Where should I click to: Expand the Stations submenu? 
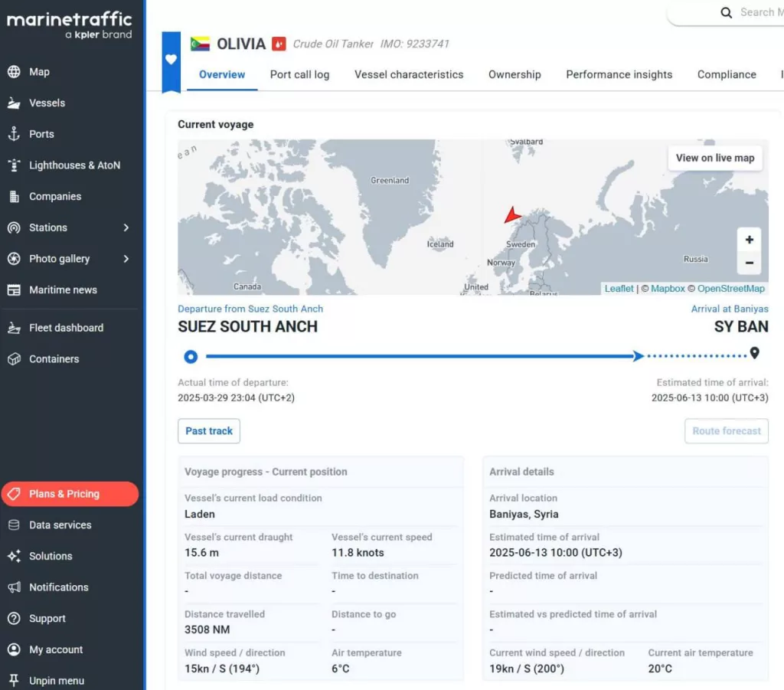pos(50,227)
